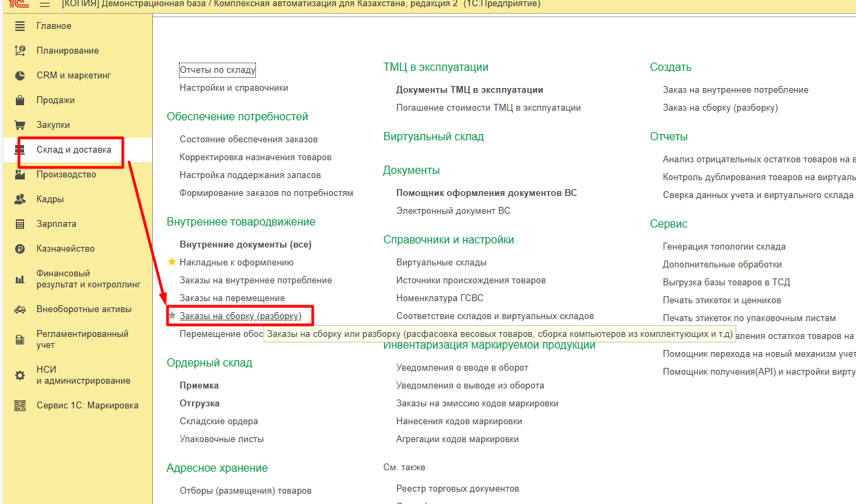Open Документы ТМЦ в эксплуатации
Viewport: 856px width, 504px height.
[x=469, y=89]
